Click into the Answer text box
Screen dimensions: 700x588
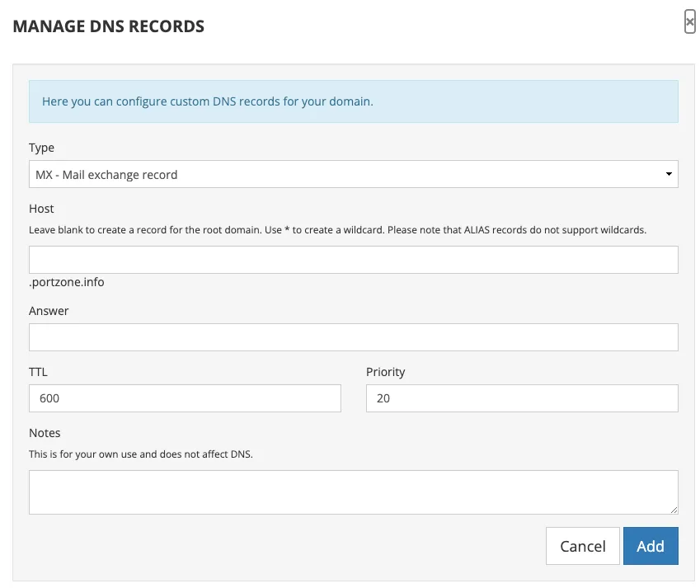click(x=353, y=337)
